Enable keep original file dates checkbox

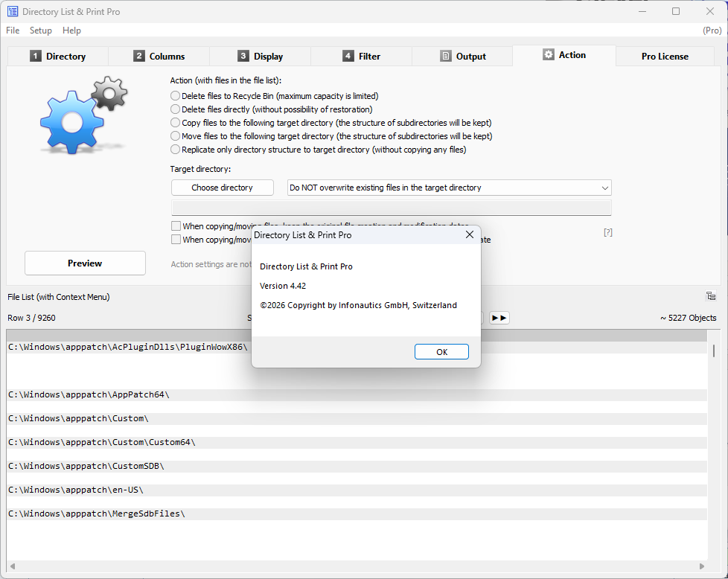[x=176, y=226]
